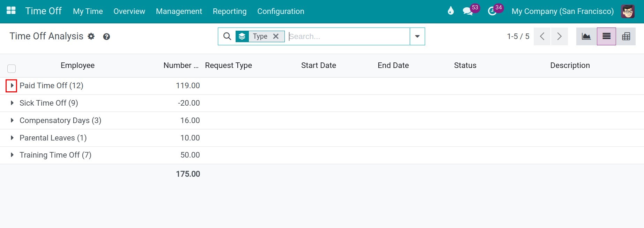Switch to pivot view
The height and width of the screenshot is (228, 644).
(626, 36)
